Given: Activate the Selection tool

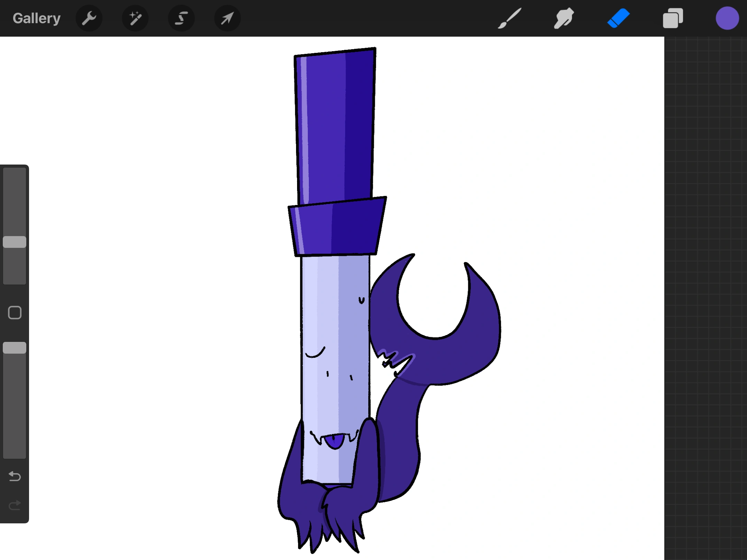Looking at the screenshot, I should click(181, 18).
